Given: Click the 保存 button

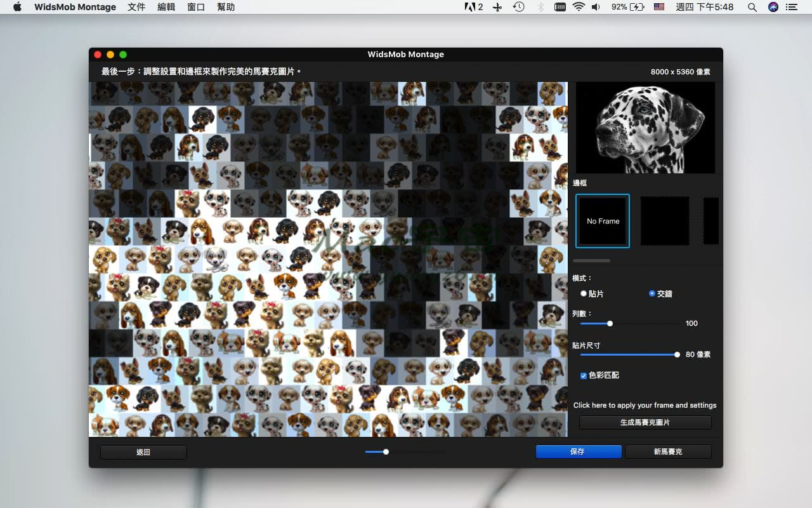Looking at the screenshot, I should coord(578,451).
